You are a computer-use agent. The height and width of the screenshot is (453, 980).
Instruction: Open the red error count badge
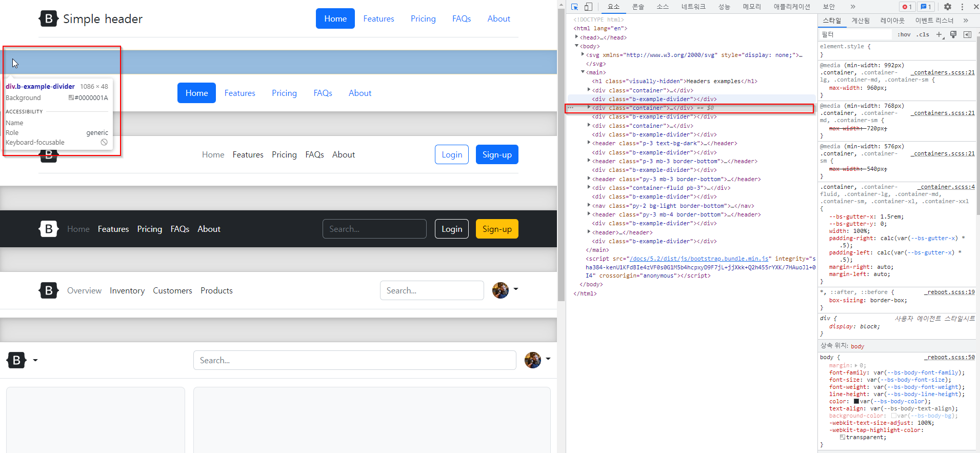[x=907, y=7]
